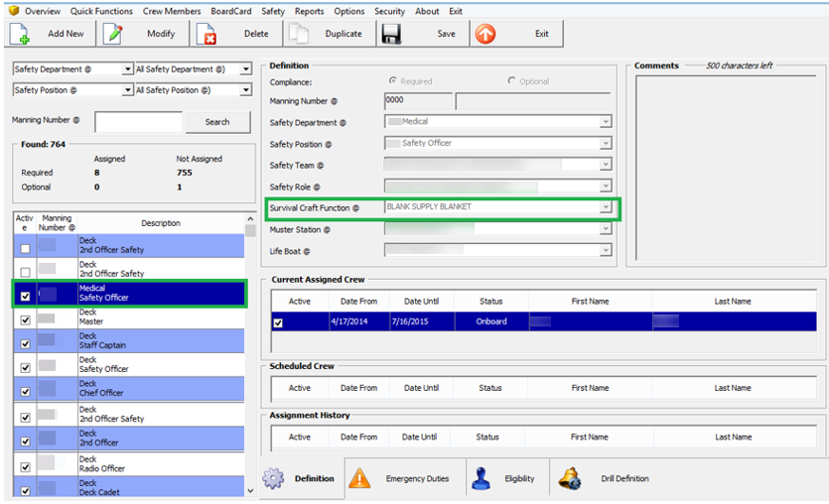
Task: Click the Add New button label
Action: click(66, 34)
